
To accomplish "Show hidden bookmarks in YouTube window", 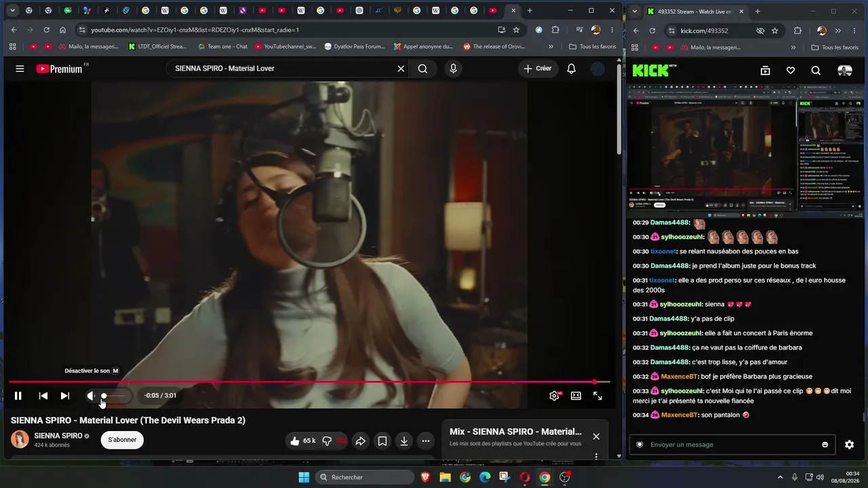I will coord(551,47).
